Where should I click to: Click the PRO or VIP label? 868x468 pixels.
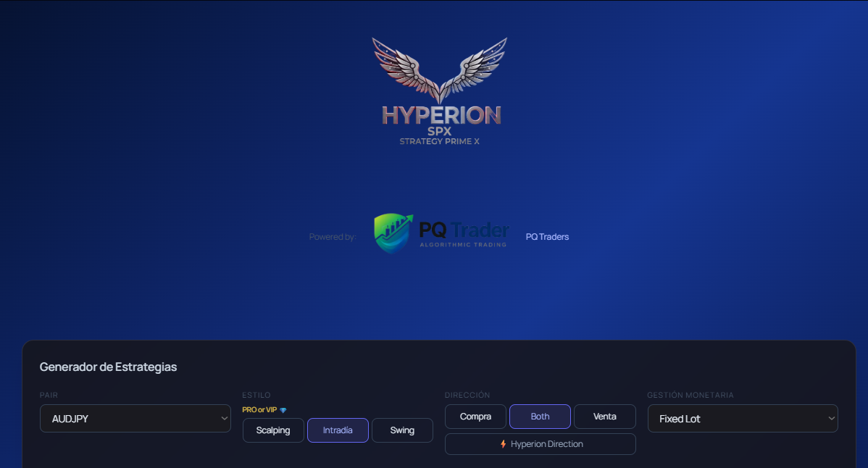[x=259, y=410]
